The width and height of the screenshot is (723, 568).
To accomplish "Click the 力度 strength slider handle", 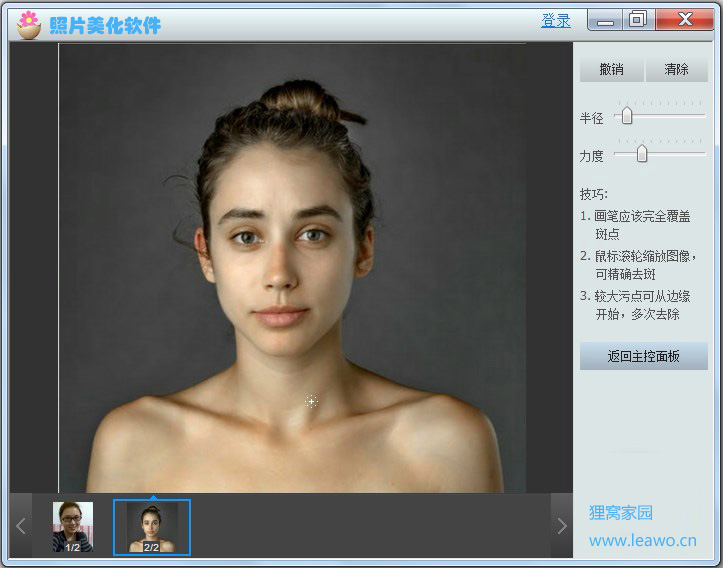I will (x=642, y=154).
